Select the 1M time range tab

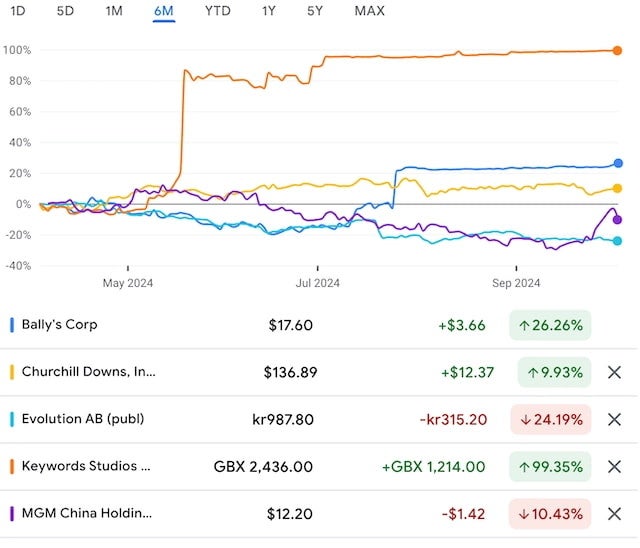(x=114, y=11)
